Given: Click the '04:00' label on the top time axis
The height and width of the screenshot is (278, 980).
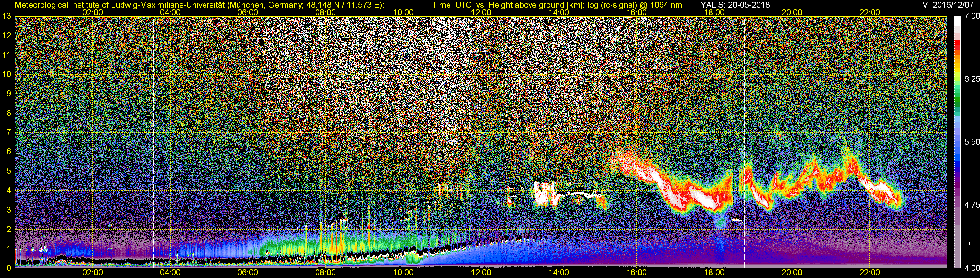Looking at the screenshot, I should pos(170,12).
